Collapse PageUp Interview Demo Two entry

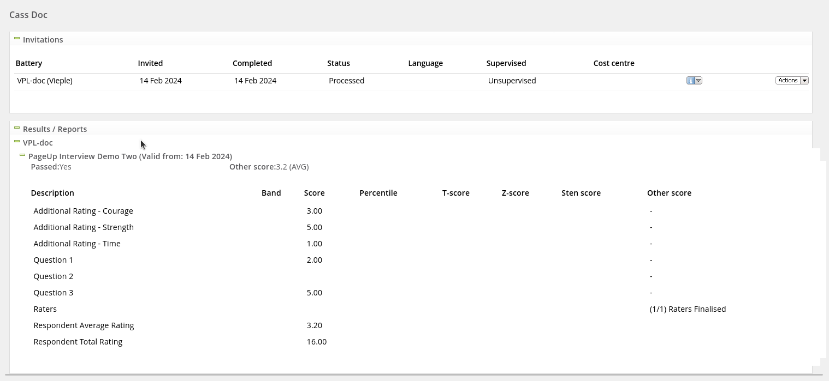click(x=22, y=155)
